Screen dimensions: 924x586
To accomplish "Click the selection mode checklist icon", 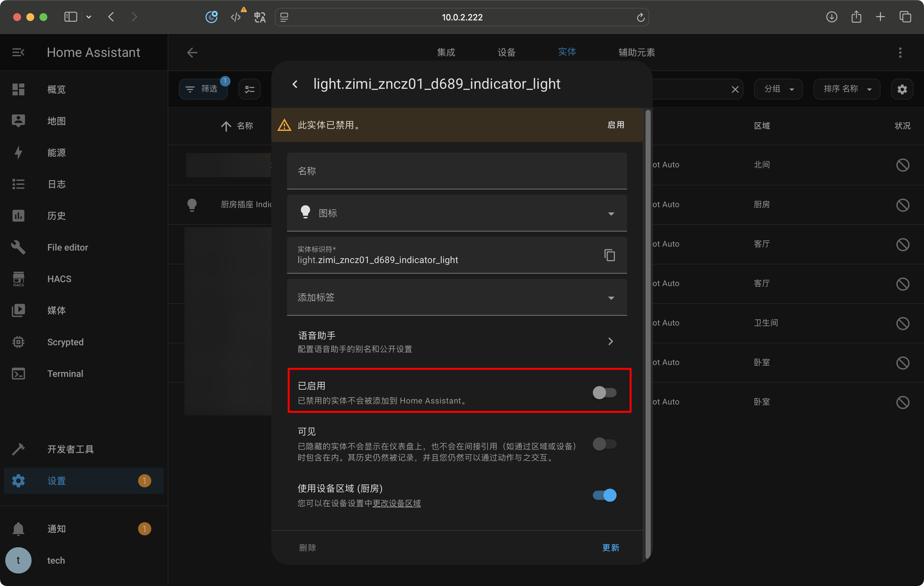I will (250, 89).
